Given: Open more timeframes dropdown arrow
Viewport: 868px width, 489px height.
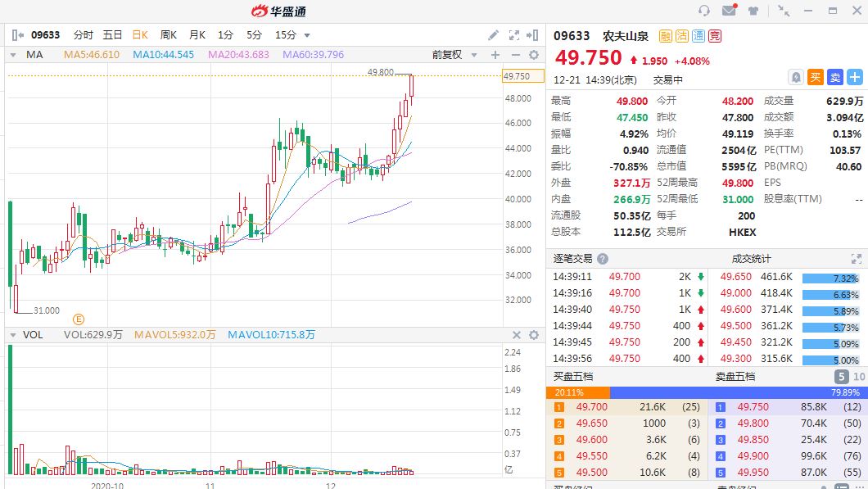Looking at the screenshot, I should tap(307, 35).
